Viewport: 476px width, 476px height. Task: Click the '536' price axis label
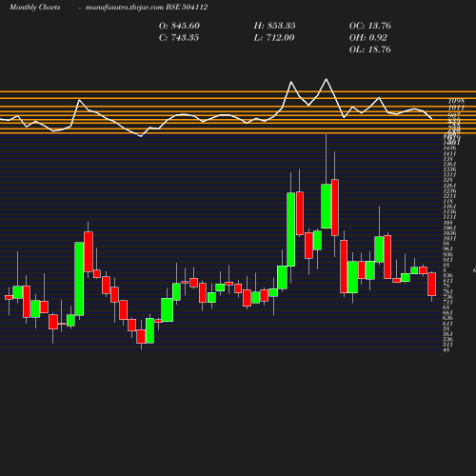tap(448, 340)
